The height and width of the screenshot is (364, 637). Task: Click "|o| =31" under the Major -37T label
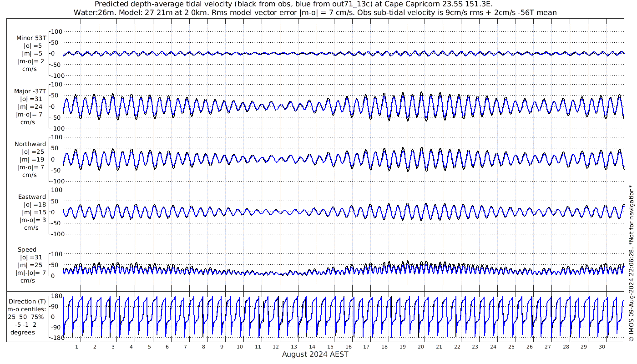[x=31, y=99]
